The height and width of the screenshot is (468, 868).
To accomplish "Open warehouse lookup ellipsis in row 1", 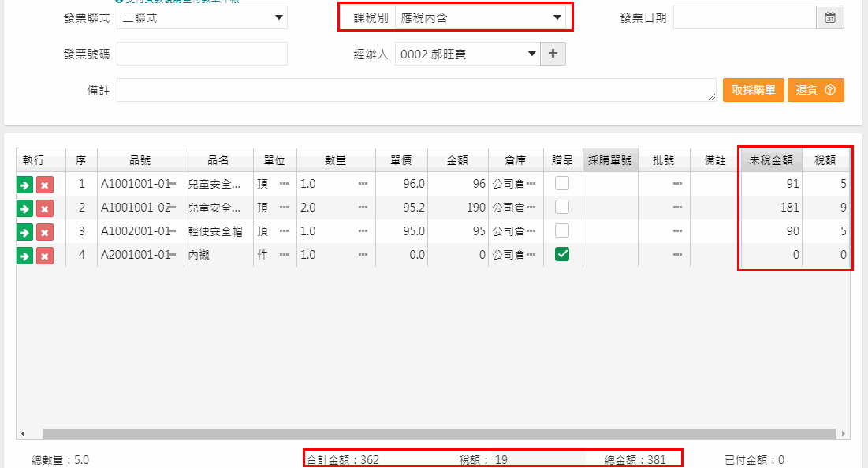I will point(531,184).
